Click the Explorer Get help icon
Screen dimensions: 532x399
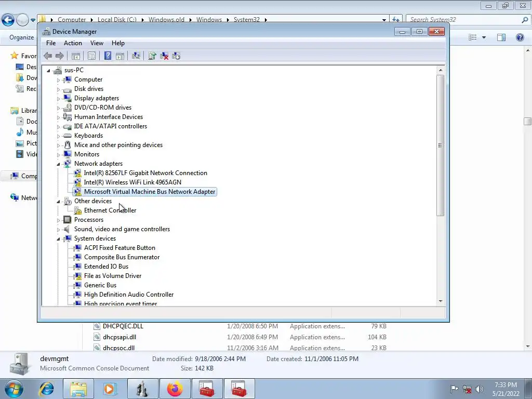[520, 37]
